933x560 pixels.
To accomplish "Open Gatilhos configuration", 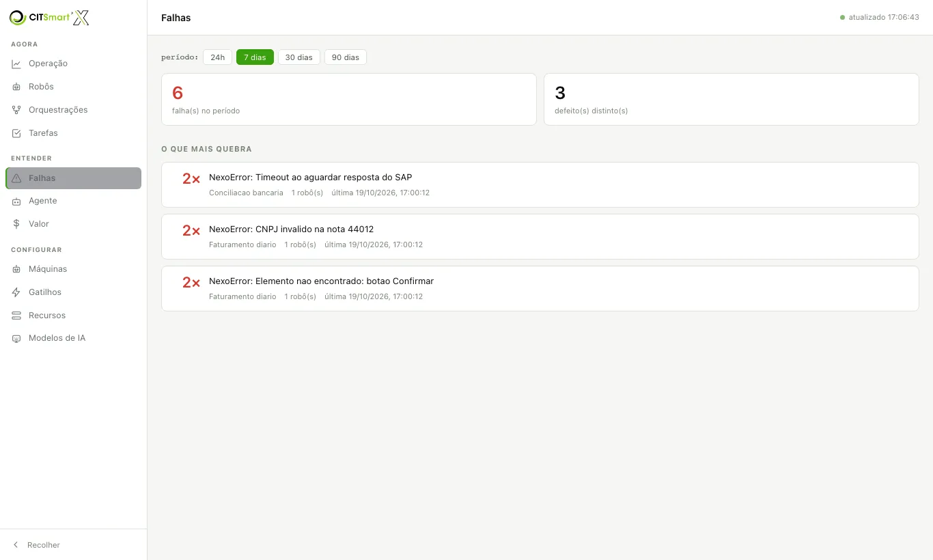I will point(74,292).
